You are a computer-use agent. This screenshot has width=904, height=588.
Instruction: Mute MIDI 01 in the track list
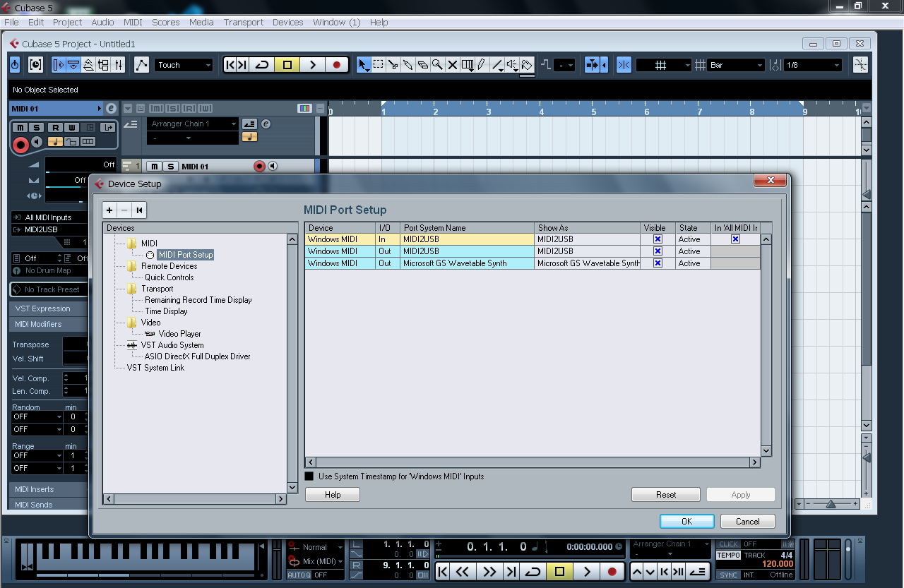(x=155, y=167)
